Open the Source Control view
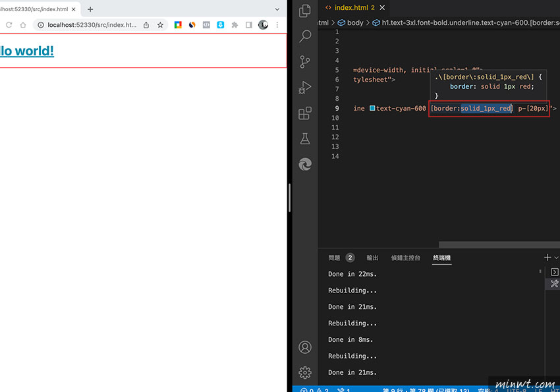The height and width of the screenshot is (392, 560). [x=304, y=62]
